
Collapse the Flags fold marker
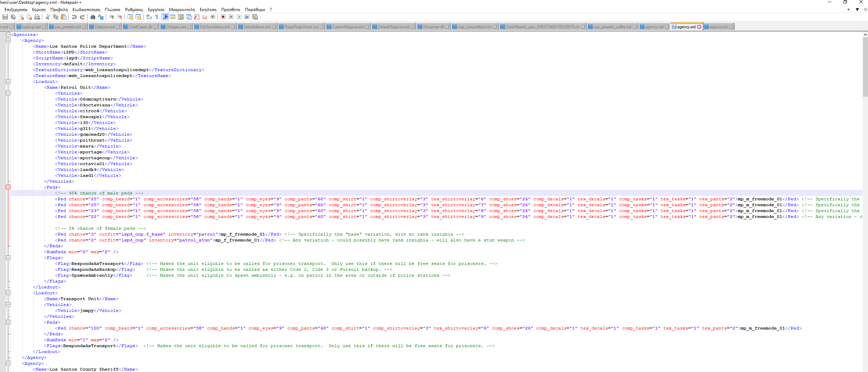click(8, 258)
